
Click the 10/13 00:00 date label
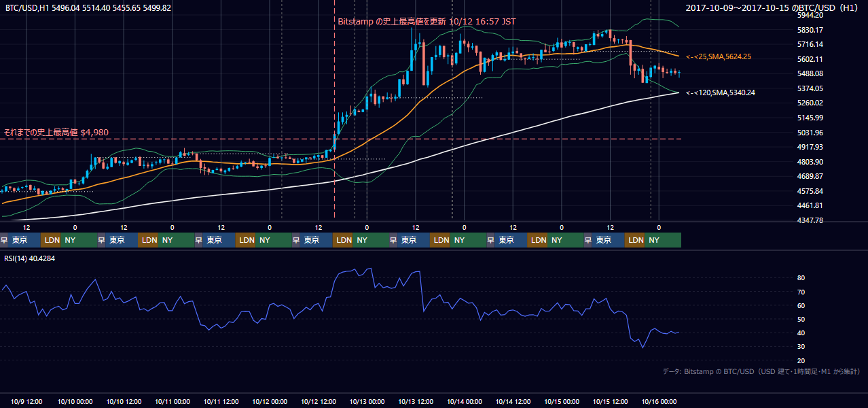click(x=367, y=401)
